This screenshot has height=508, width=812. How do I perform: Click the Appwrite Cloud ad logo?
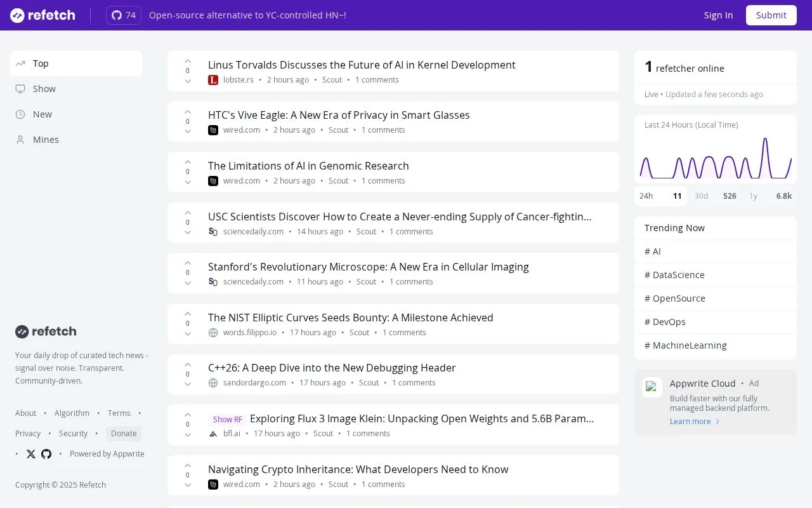coord(652,387)
